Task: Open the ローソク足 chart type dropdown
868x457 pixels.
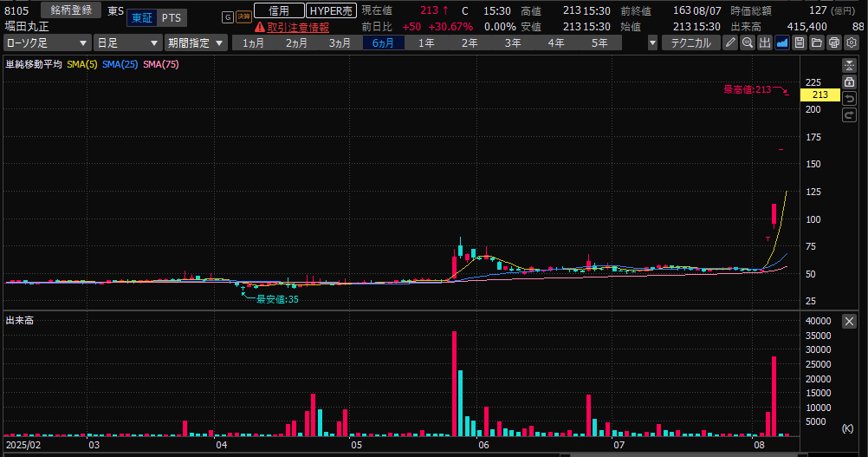Action: point(47,42)
